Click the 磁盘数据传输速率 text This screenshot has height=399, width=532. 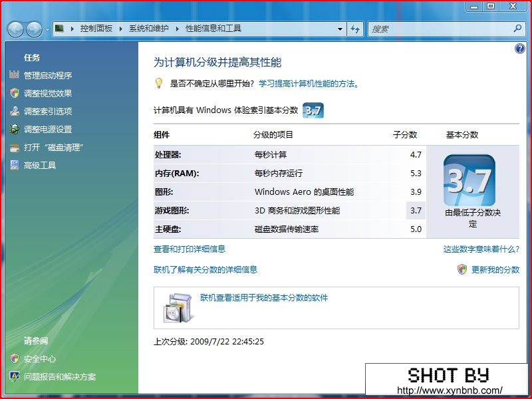tap(287, 229)
